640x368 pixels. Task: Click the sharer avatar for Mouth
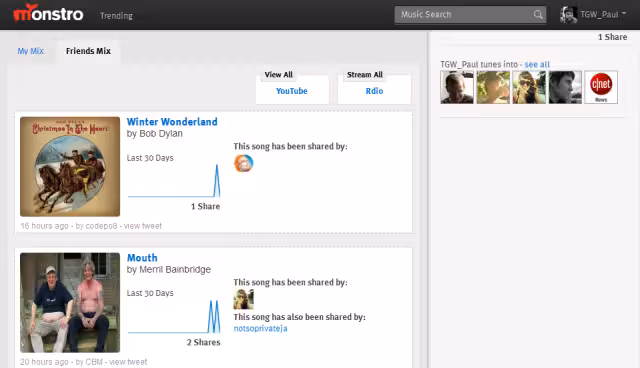pos(244,299)
